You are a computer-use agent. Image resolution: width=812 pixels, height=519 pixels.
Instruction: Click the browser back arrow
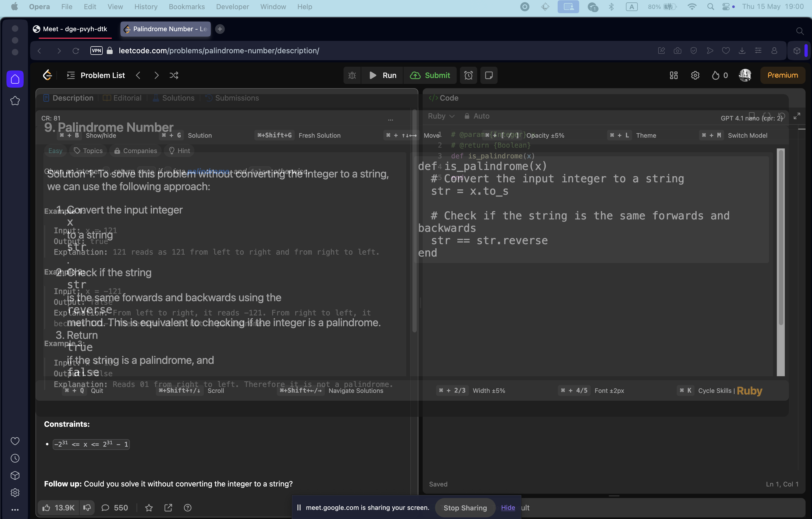[40, 51]
